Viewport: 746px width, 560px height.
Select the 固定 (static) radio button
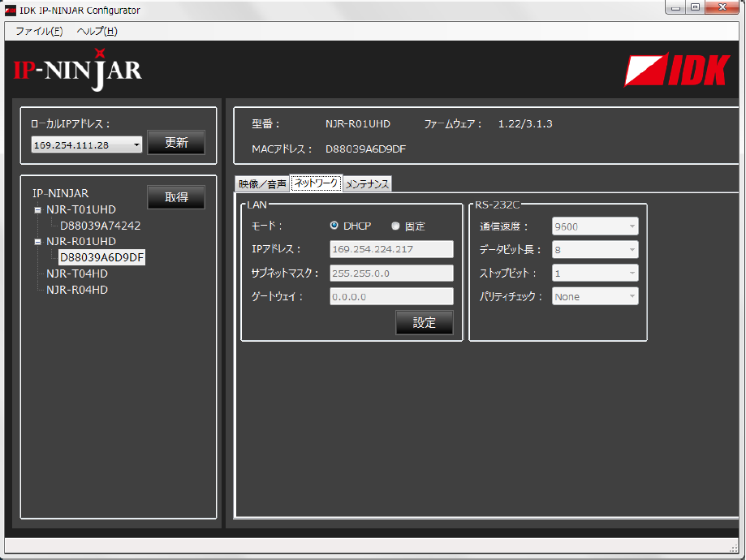(x=396, y=226)
